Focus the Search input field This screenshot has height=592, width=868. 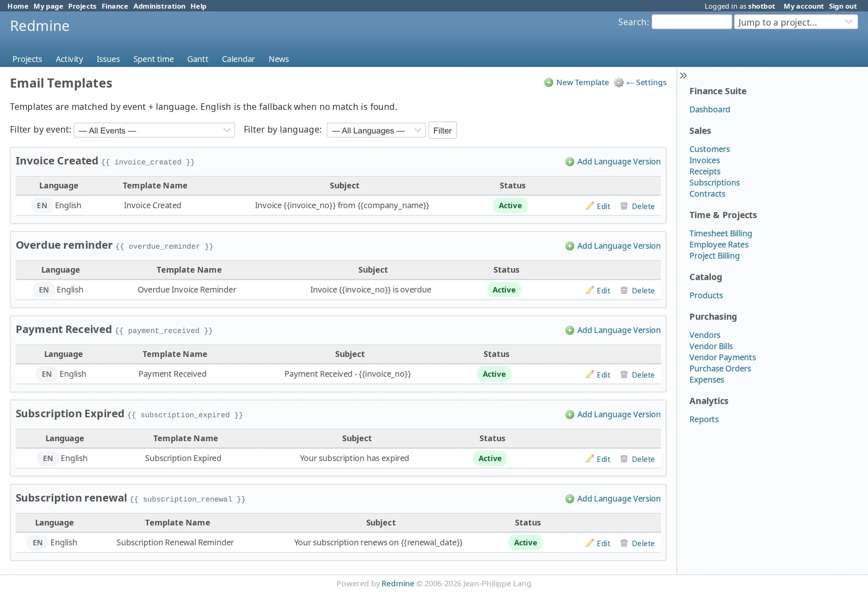click(692, 22)
